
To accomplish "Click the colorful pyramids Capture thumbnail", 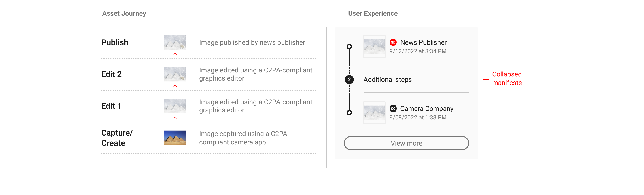I will point(175,138).
